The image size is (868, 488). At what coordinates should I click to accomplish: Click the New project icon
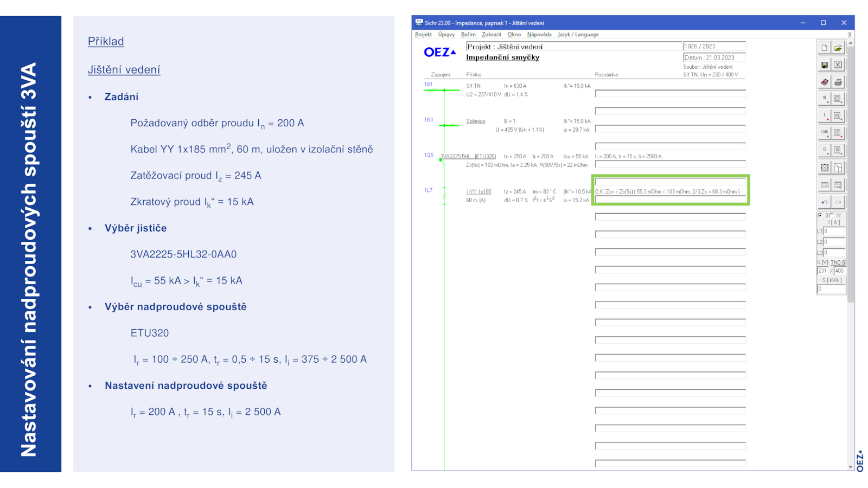pos(824,48)
